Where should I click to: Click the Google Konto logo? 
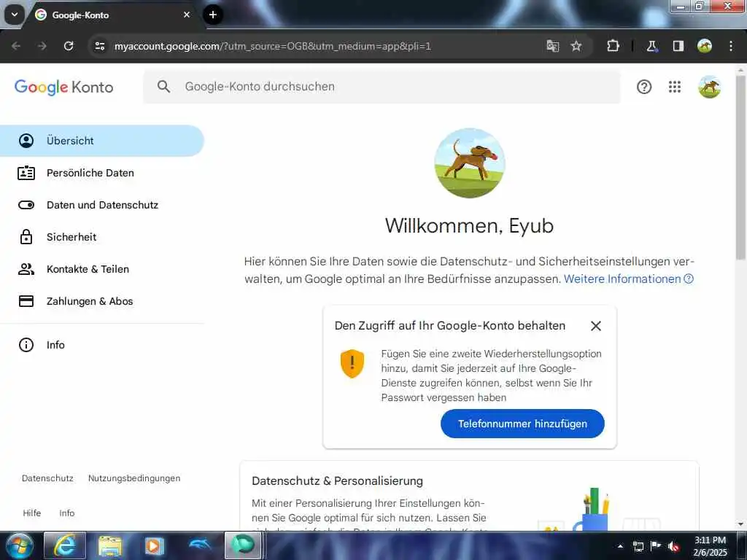point(64,87)
